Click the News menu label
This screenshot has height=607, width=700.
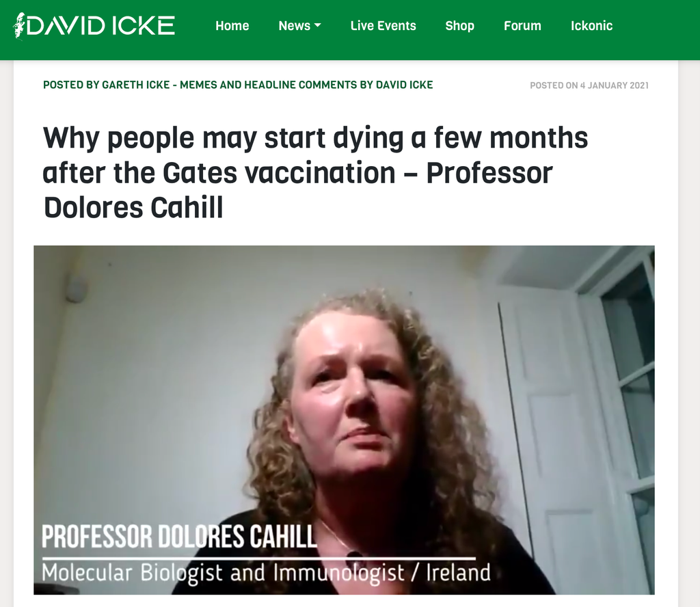tap(294, 26)
